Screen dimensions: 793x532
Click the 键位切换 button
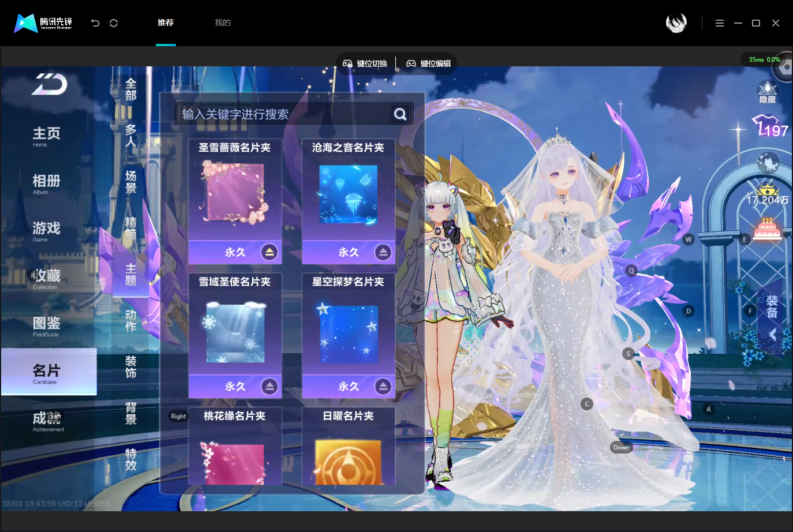[365, 63]
